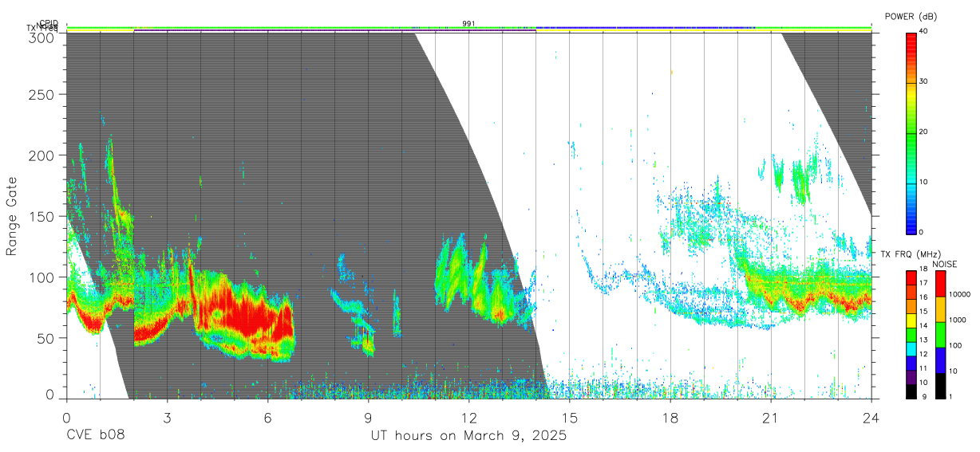Click the TX FRQ (MHz) color scale bar
This screenshot has height=452, width=980.
click(x=911, y=334)
